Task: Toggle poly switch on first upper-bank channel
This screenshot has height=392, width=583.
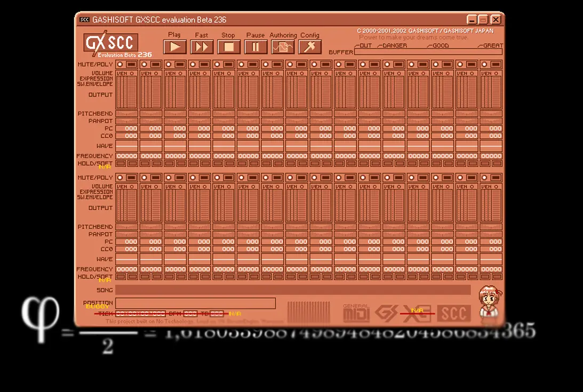Action: (131, 65)
